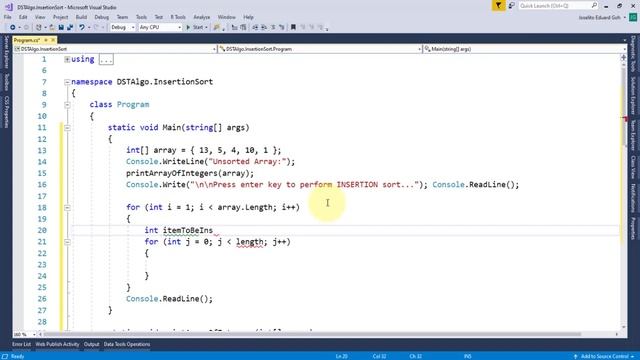Click Add to Source Control in status bar
640x360 pixels.
click(604, 356)
